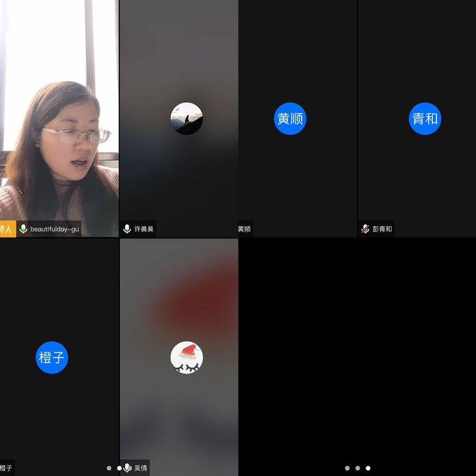Open the host's live video tile
The image size is (476, 476).
(x=59, y=116)
